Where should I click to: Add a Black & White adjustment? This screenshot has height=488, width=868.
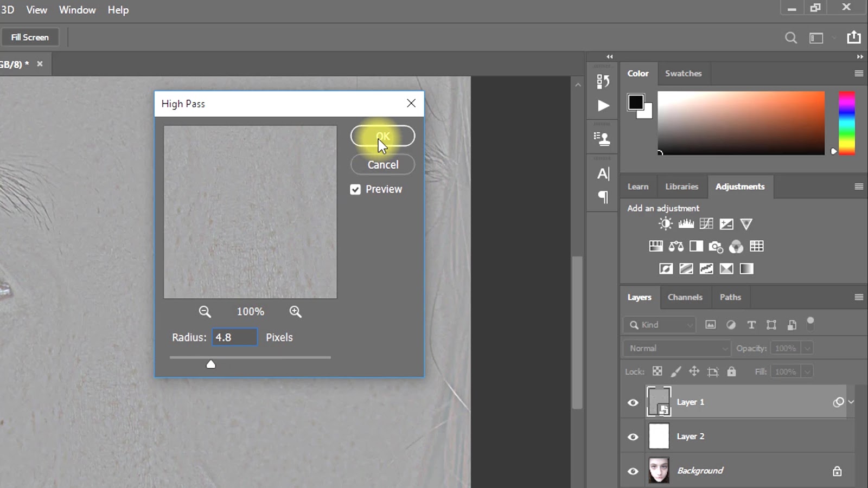click(x=696, y=247)
